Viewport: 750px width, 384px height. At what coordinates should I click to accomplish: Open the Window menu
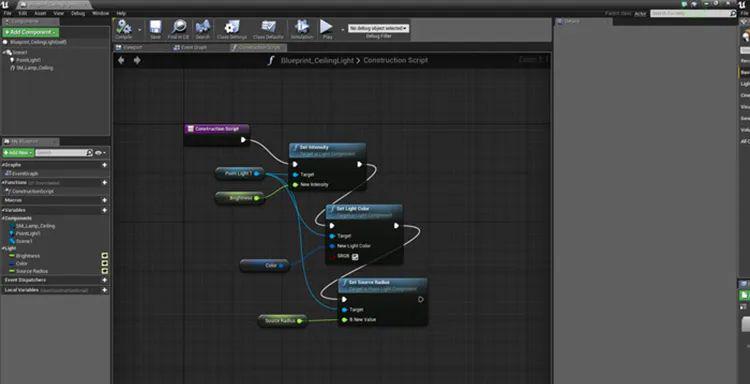pyautogui.click(x=100, y=13)
